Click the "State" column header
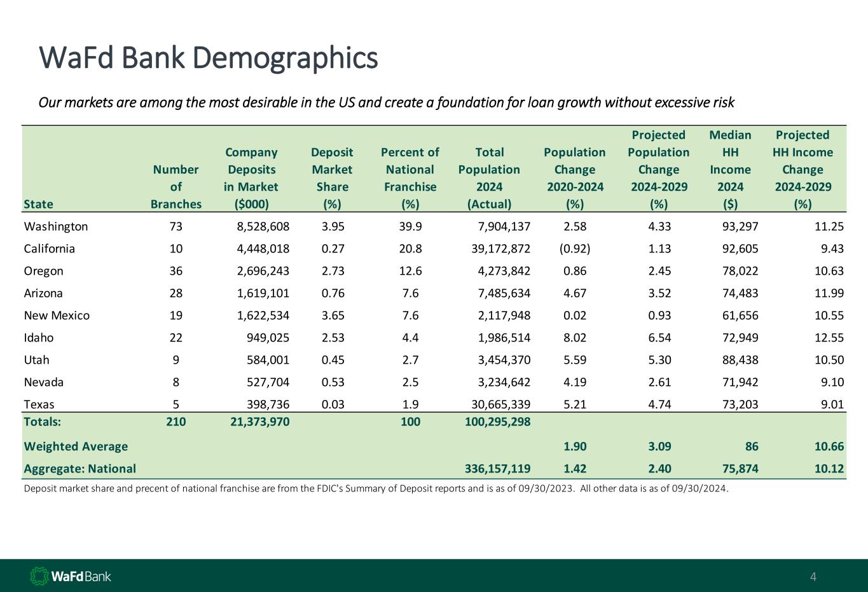This screenshot has width=868, height=592. [x=38, y=204]
